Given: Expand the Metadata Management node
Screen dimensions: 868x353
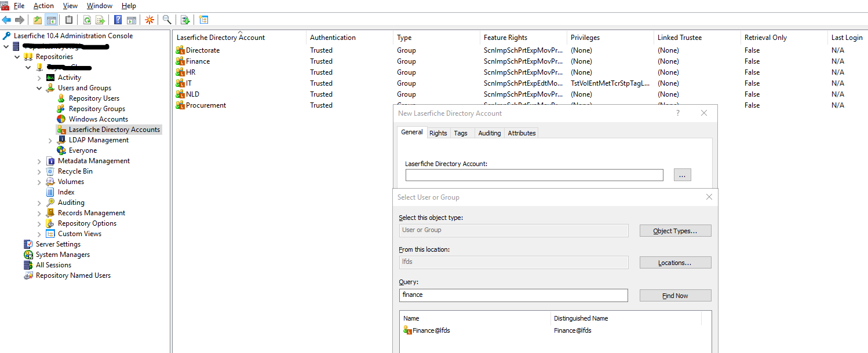Looking at the screenshot, I should pos(39,161).
